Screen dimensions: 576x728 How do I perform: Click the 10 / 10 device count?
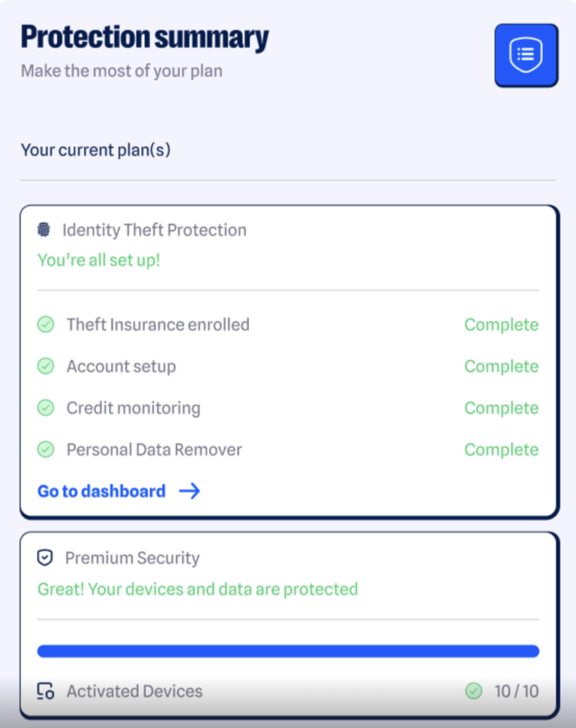pos(516,691)
